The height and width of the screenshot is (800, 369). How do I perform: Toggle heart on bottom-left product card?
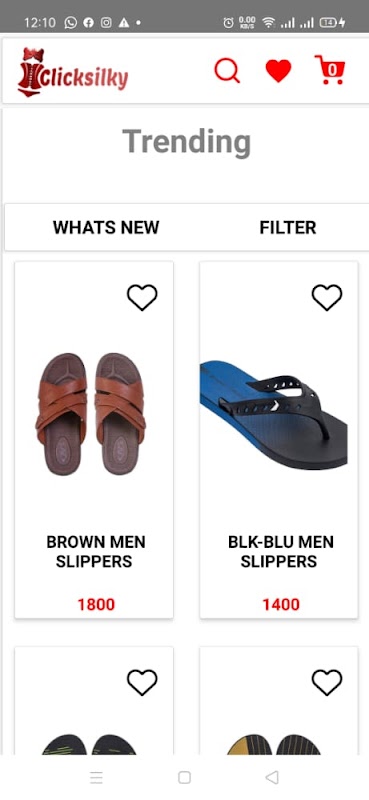142,683
